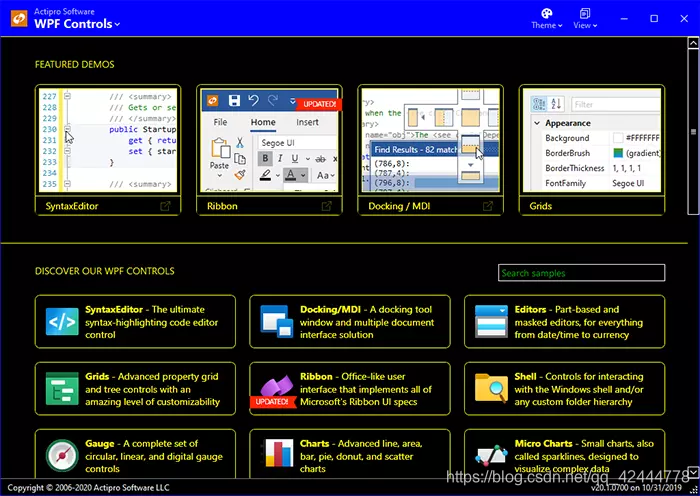Click the Grids featured demo label
This screenshot has width=700, height=496.
540,206
